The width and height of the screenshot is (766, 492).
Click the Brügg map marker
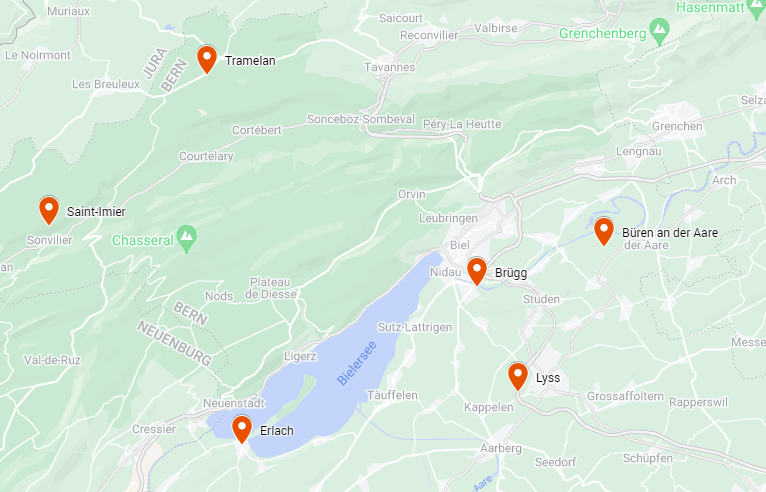(477, 271)
